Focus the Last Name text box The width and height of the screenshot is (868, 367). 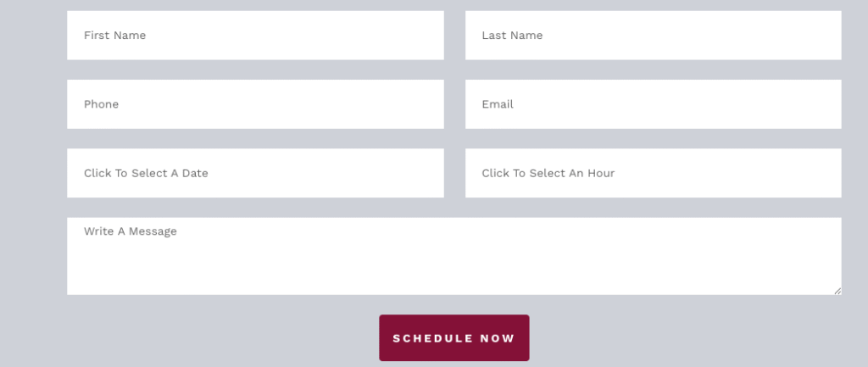(653, 36)
